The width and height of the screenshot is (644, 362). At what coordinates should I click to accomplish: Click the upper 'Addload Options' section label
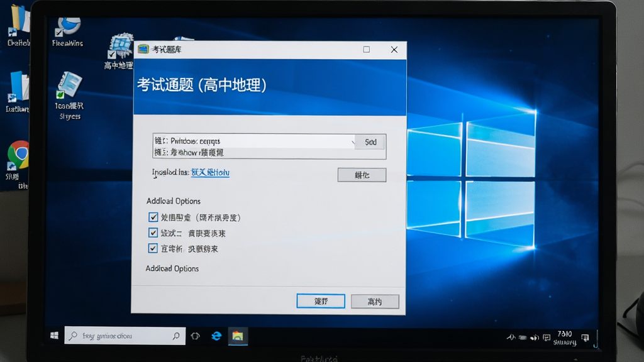[x=174, y=201]
